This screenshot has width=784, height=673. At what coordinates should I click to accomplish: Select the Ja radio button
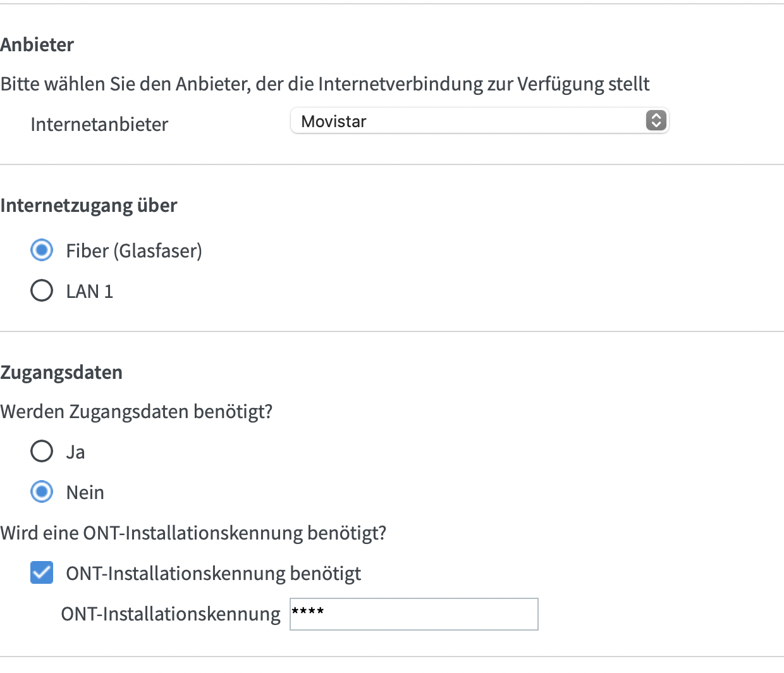coord(42,452)
